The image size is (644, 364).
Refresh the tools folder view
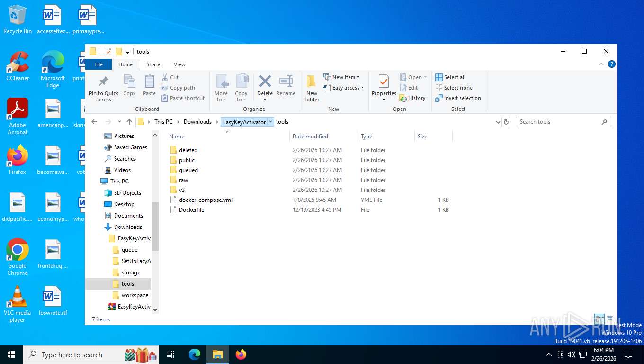(x=506, y=122)
